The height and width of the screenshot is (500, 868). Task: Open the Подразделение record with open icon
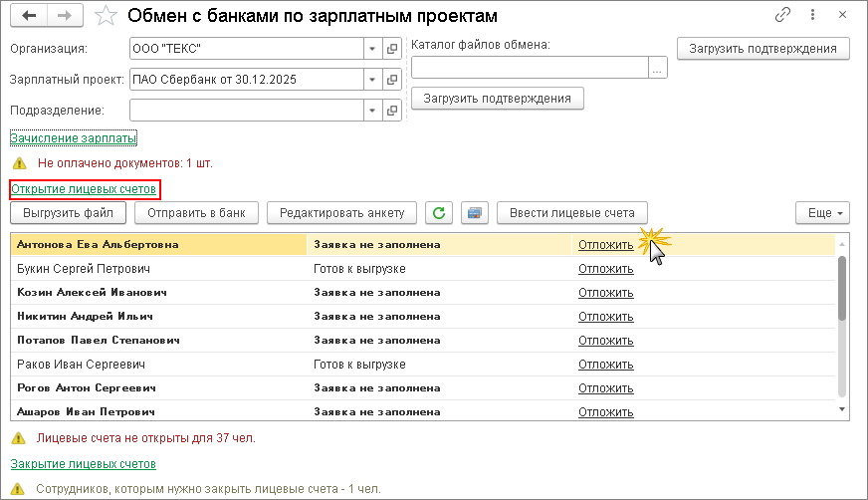(x=392, y=110)
